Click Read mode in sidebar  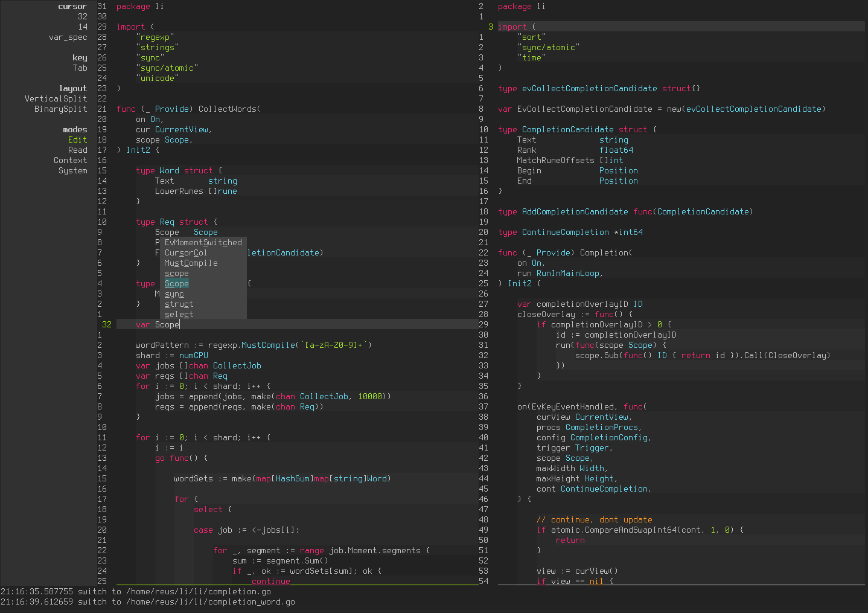77,150
